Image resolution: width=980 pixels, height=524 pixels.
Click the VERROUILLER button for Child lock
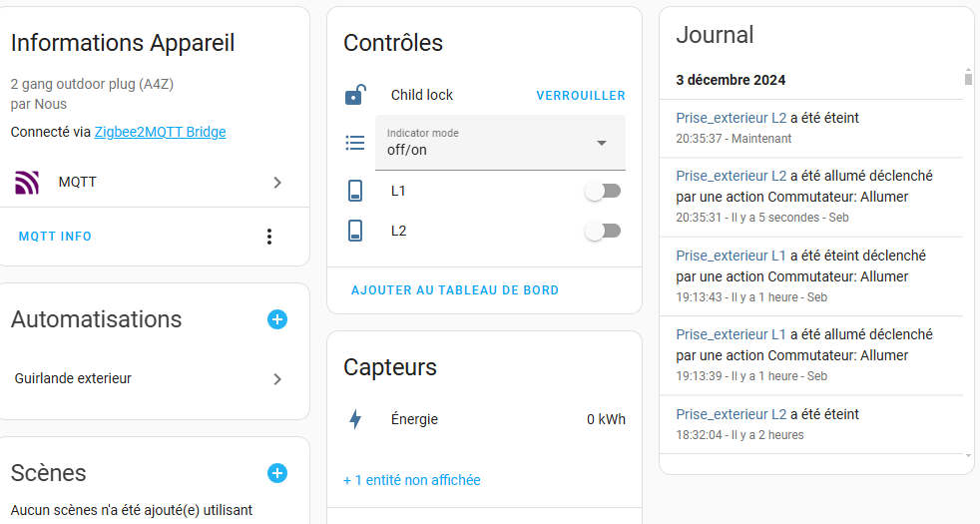[x=581, y=96]
